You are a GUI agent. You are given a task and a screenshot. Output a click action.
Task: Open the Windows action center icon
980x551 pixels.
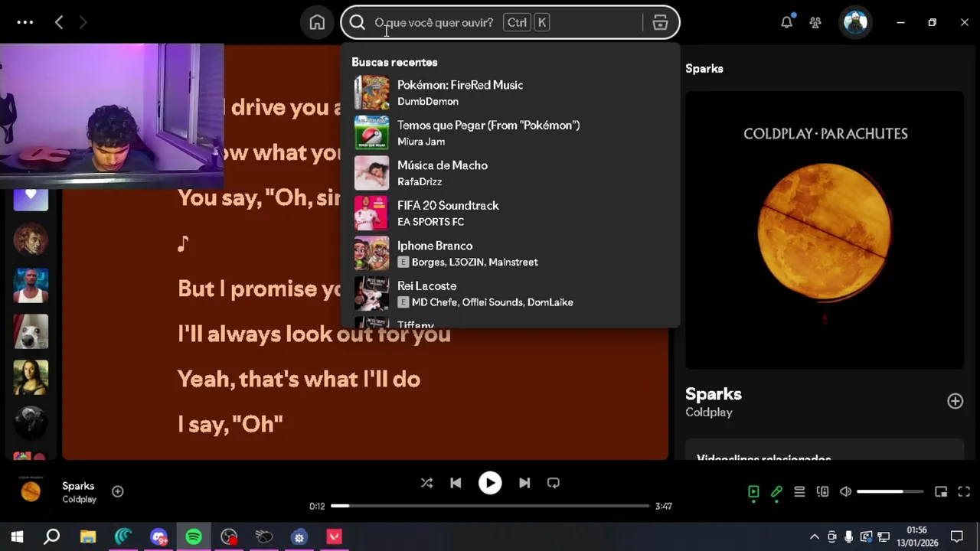point(957,537)
